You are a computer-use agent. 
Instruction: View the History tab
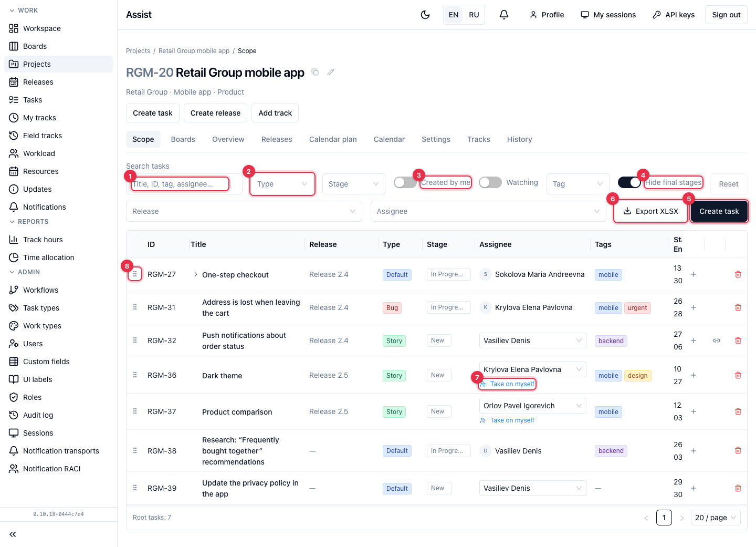520,139
